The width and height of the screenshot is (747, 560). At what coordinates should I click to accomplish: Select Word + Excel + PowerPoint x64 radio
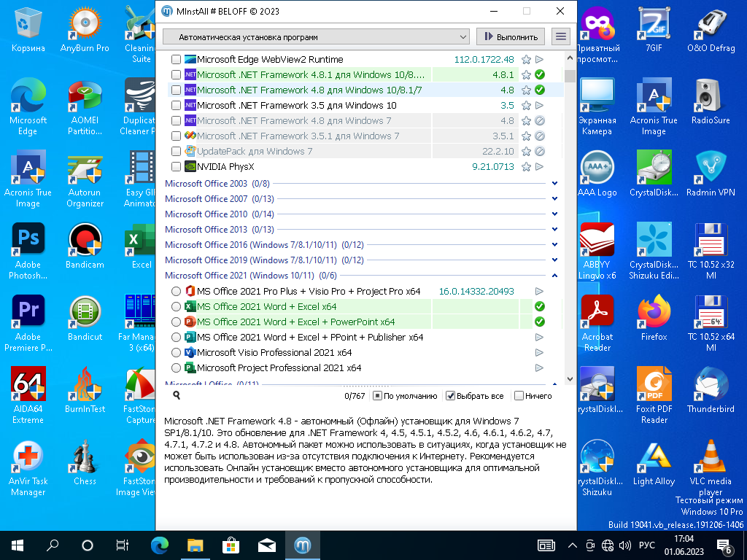click(x=177, y=322)
